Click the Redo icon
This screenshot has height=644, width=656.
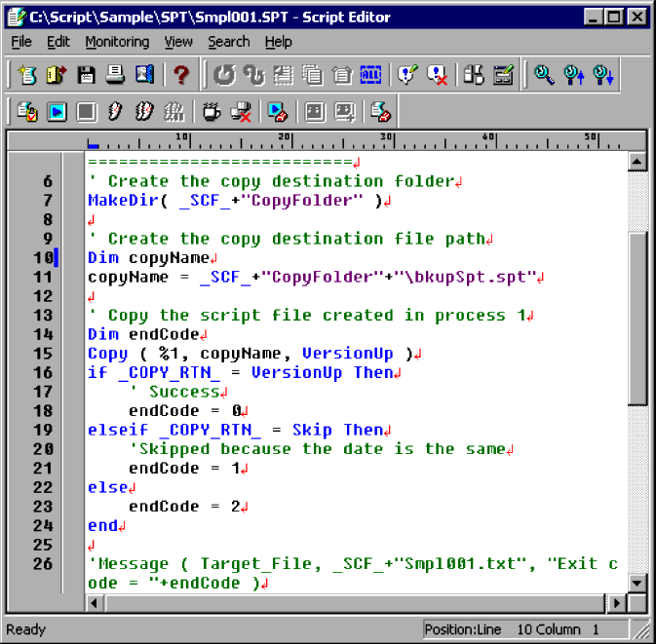point(254,75)
